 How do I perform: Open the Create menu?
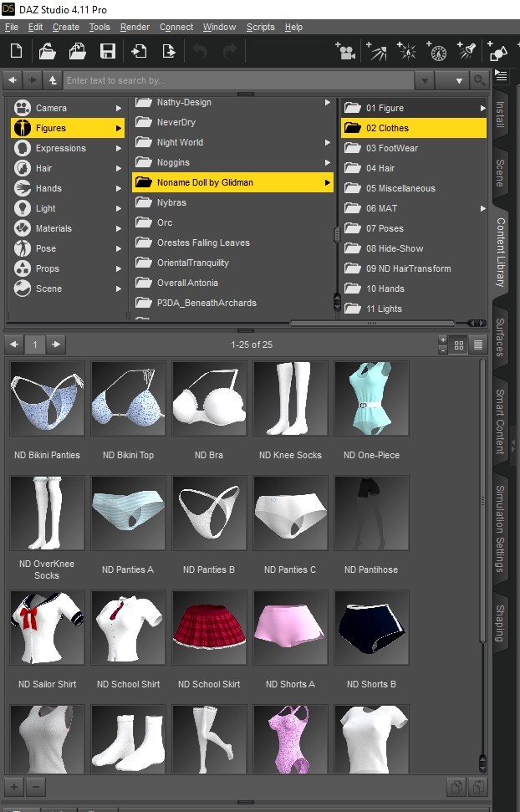(66, 27)
